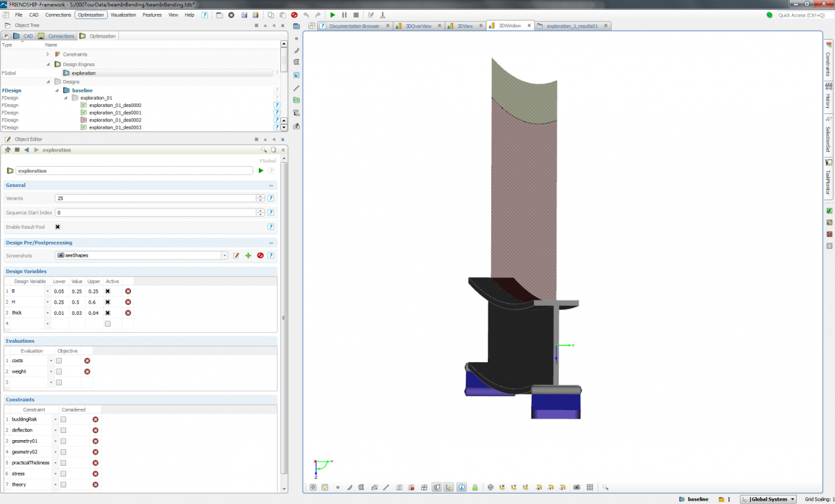Open the History side panel tab
The image size is (835, 504).
(829, 97)
